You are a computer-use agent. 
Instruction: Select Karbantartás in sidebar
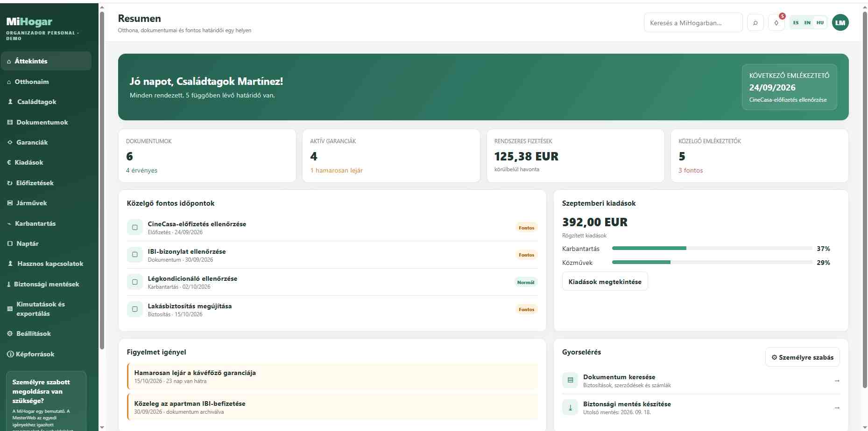[46, 223]
